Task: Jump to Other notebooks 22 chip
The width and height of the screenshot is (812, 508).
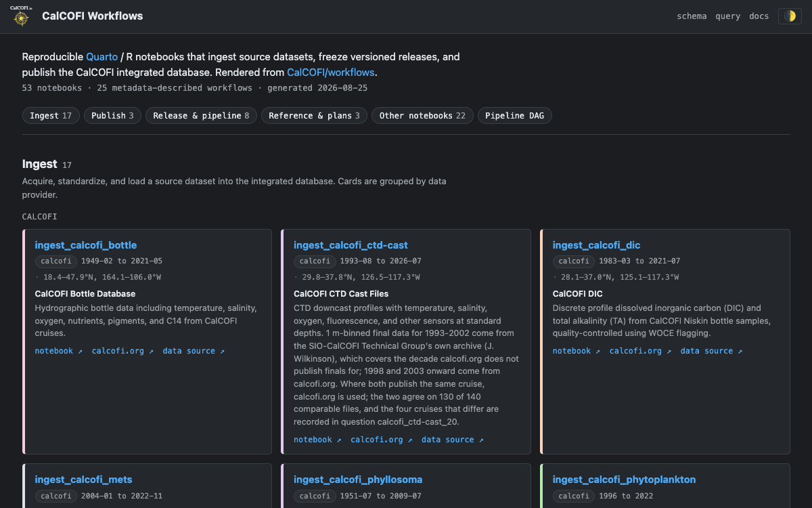Action: (x=422, y=116)
